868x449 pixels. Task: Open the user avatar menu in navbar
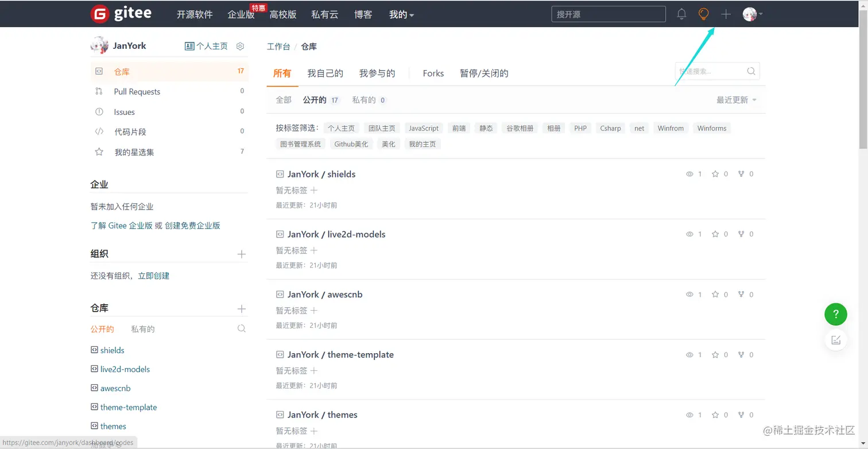pyautogui.click(x=752, y=14)
